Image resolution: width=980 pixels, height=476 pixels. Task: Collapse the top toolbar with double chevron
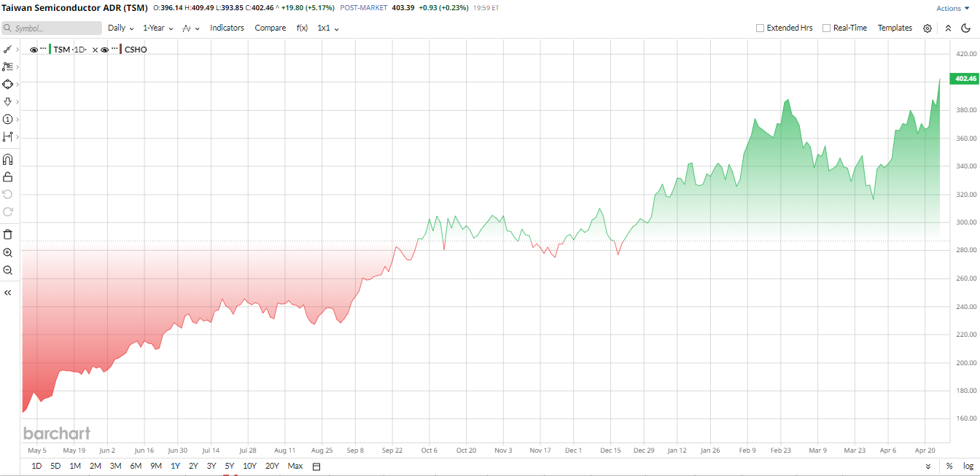pos(948,28)
